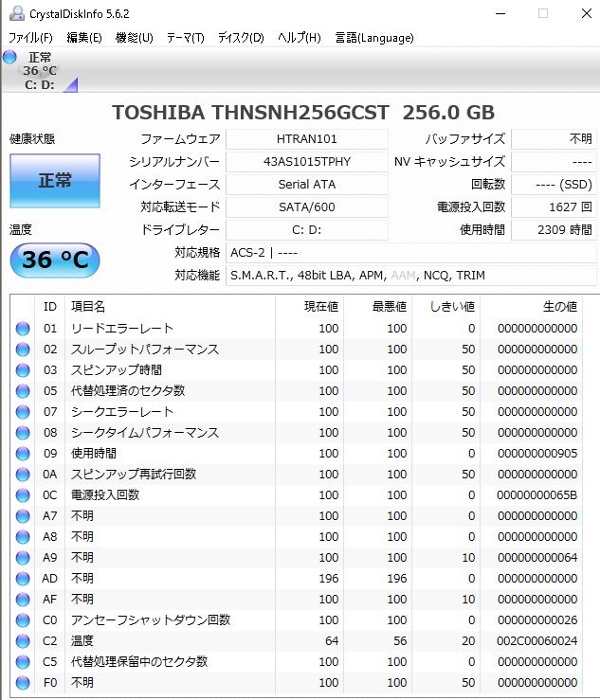Click the バッファサイズ value 不明

pyautogui.click(x=554, y=139)
